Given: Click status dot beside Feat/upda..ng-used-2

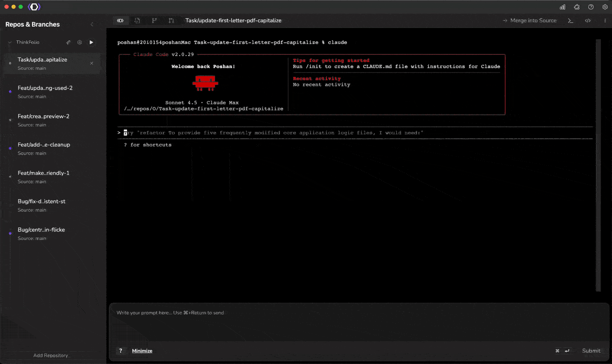Looking at the screenshot, I should pyautogui.click(x=10, y=91).
